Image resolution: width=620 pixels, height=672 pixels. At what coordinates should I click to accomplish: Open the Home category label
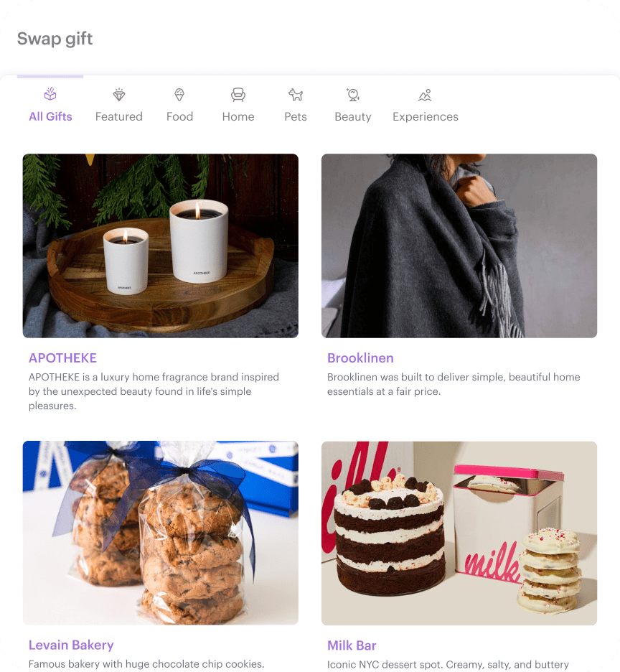pos(238,116)
